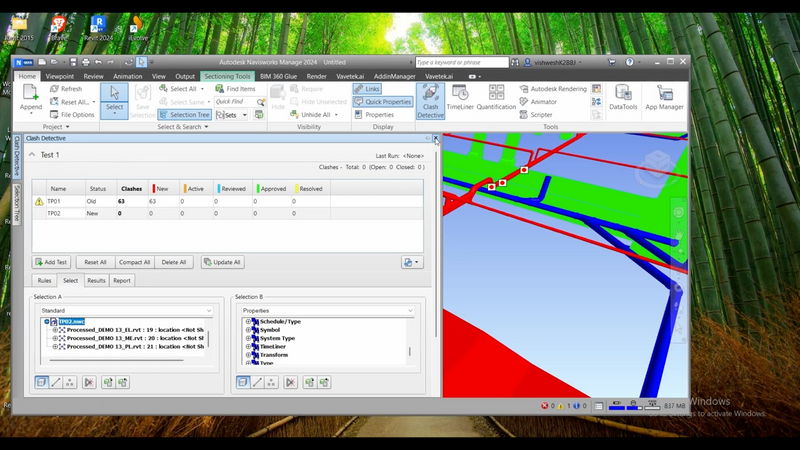
Task: Open DataTools
Action: point(623,97)
